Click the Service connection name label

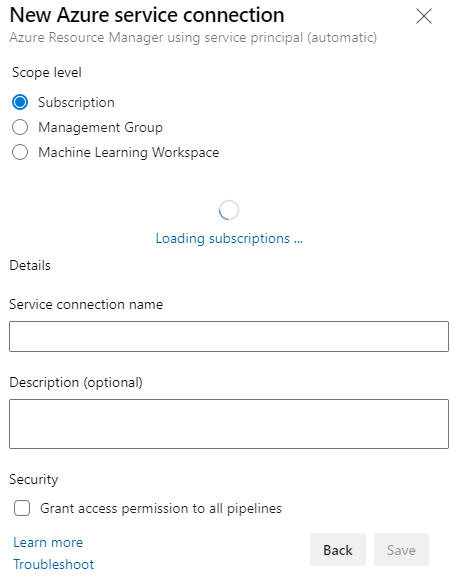coord(86,304)
